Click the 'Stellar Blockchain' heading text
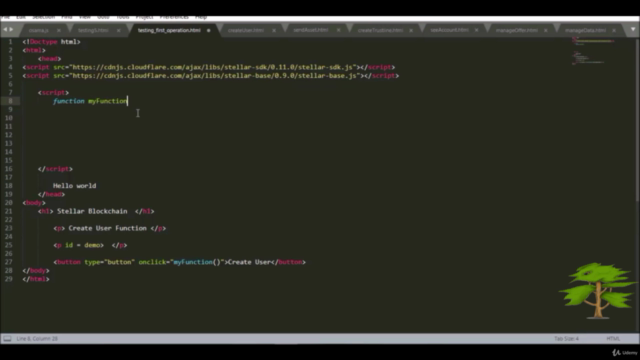640x360 pixels. [92, 211]
